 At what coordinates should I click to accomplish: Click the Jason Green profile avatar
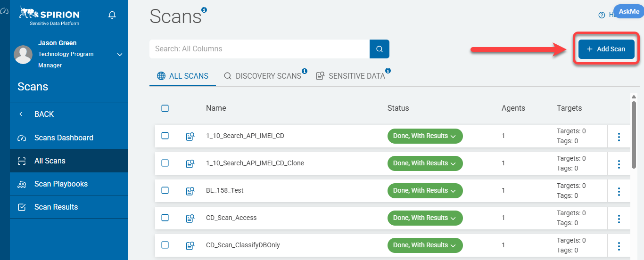(x=23, y=55)
